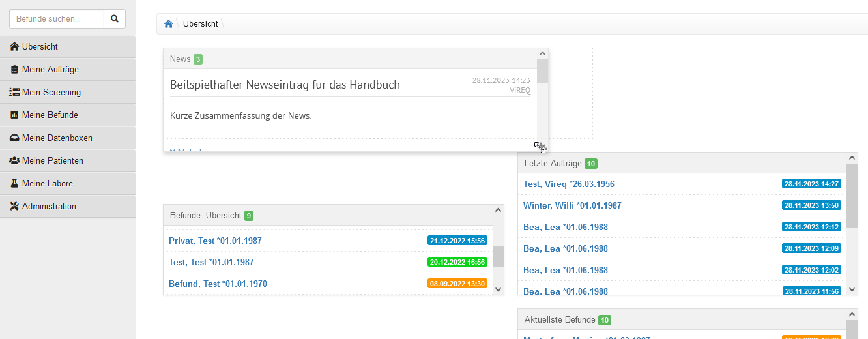Screen dimensions: 868x339
Task: Click text Kurze Zusammenfassung der News
Action: 241,116
